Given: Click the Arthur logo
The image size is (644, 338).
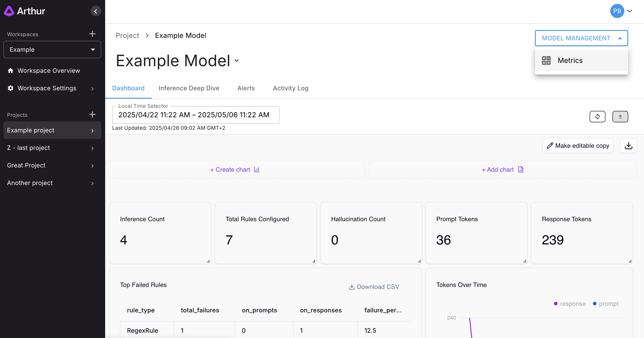Looking at the screenshot, I should click(25, 11).
